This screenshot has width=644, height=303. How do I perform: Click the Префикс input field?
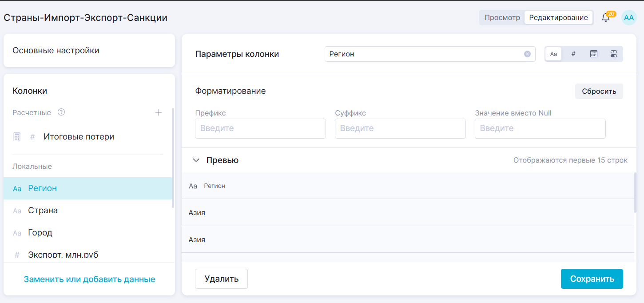tap(260, 128)
